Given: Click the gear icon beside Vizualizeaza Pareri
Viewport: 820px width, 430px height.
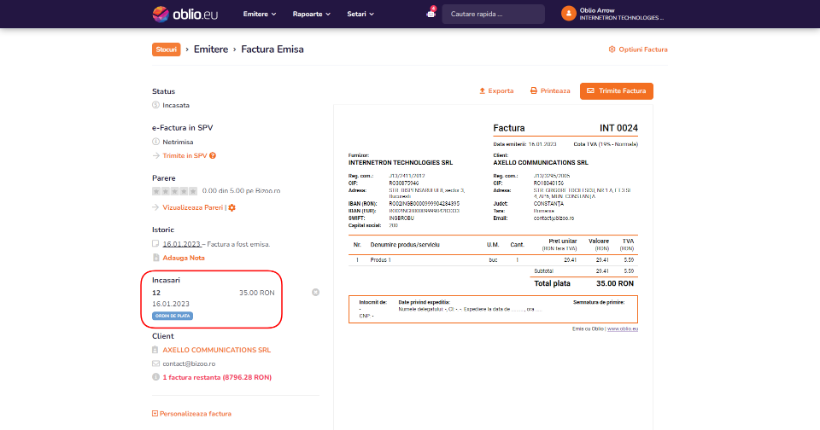Looking at the screenshot, I should click(x=232, y=208).
